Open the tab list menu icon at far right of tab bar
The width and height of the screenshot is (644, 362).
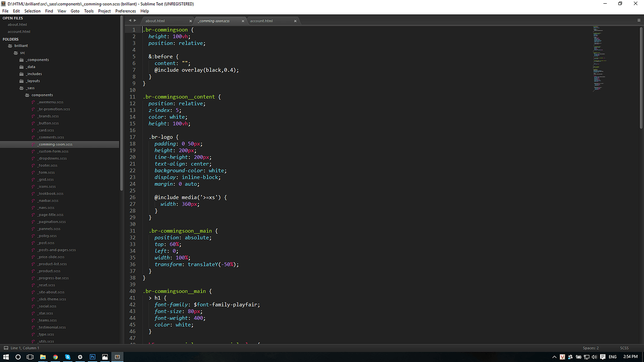(x=639, y=21)
